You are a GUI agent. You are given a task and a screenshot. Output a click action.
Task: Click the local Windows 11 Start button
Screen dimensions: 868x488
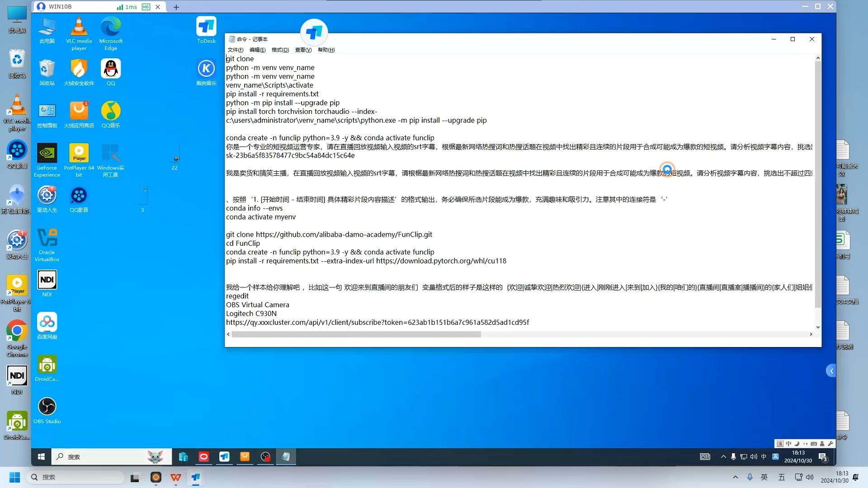(14, 477)
